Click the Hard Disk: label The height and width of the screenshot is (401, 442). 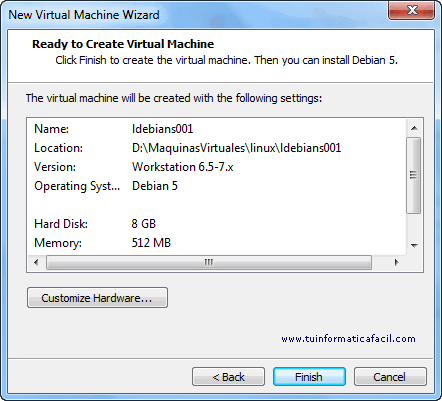(61, 224)
